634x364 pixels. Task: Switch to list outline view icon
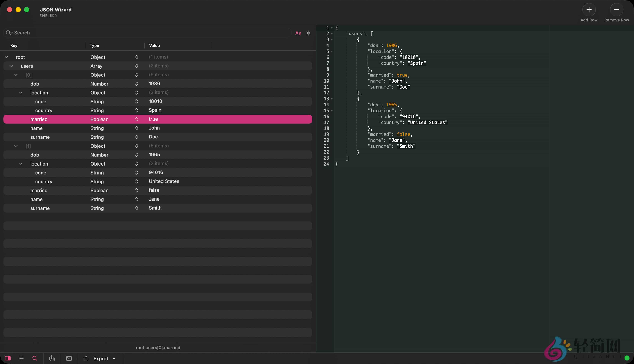click(x=21, y=358)
